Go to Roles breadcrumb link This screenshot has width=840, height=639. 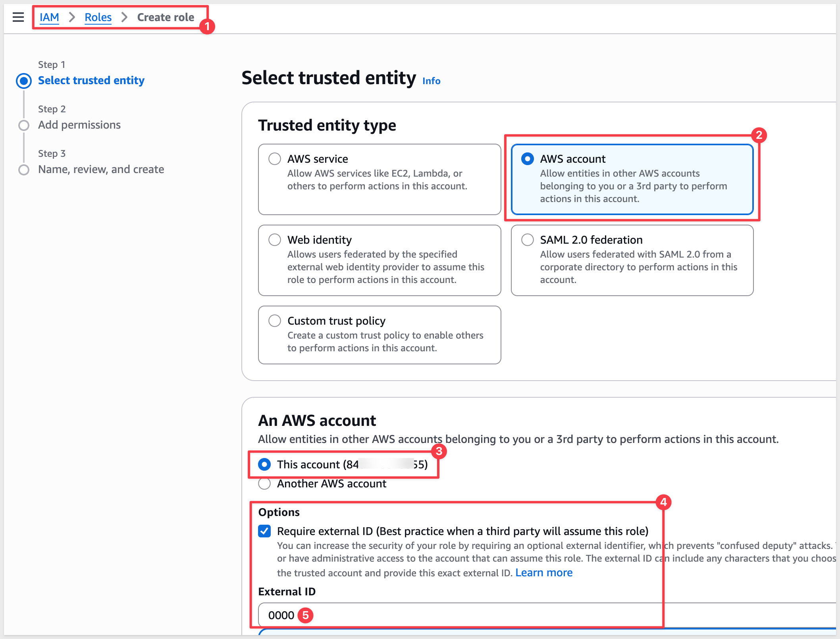coord(98,17)
